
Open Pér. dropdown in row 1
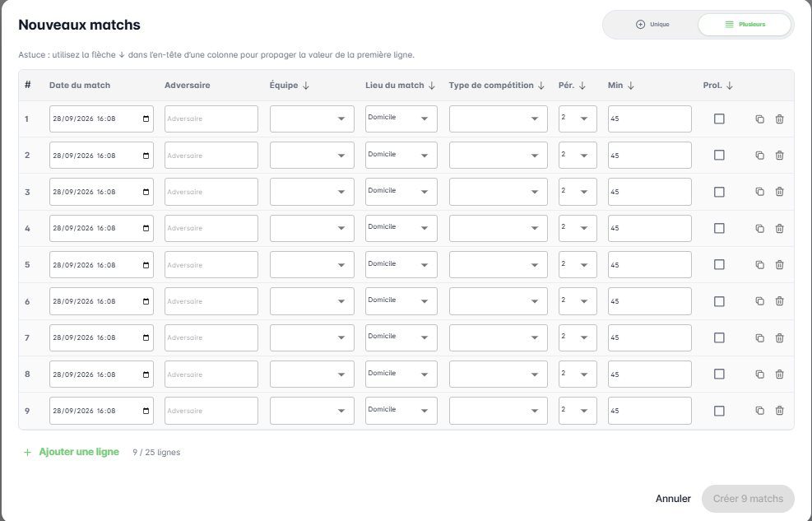click(x=578, y=119)
